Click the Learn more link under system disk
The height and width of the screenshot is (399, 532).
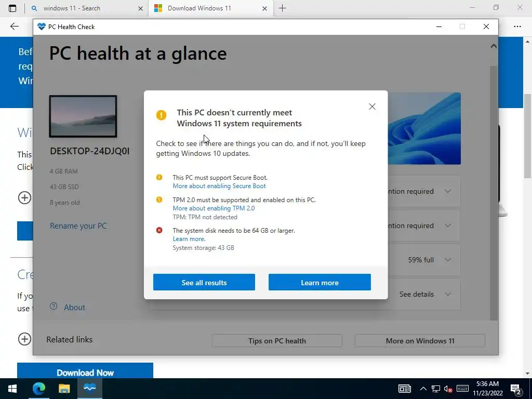point(189,239)
